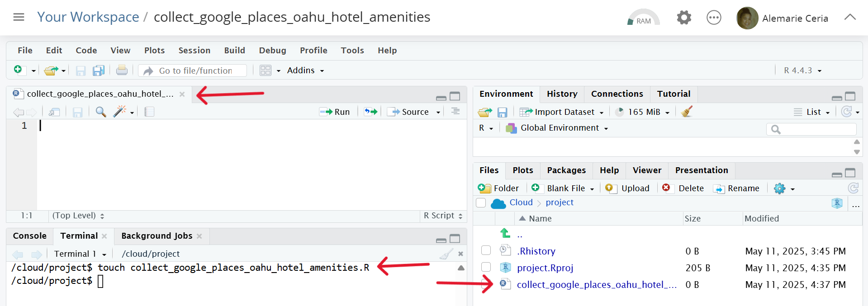Screen dimensions: 868x306
Task: Click the re-run previous code region icon
Action: click(370, 112)
